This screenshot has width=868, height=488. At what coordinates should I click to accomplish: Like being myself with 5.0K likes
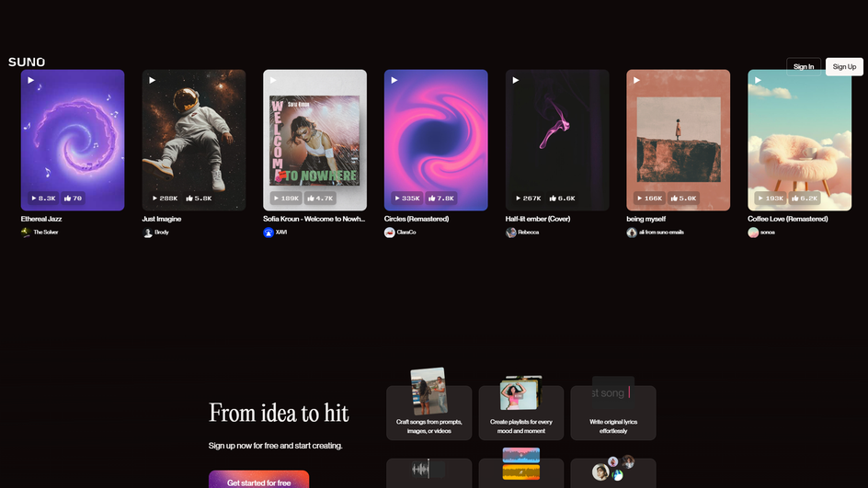[x=684, y=199]
